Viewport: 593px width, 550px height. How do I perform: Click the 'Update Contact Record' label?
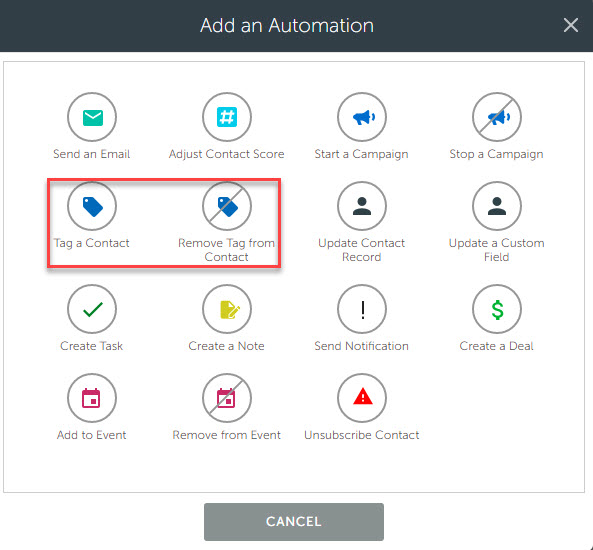(362, 250)
